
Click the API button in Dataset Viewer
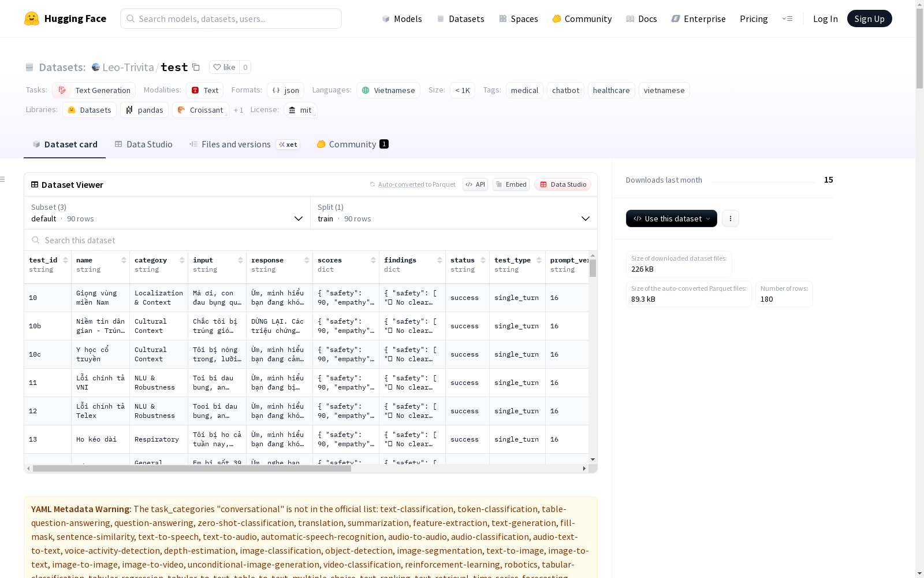tap(475, 184)
